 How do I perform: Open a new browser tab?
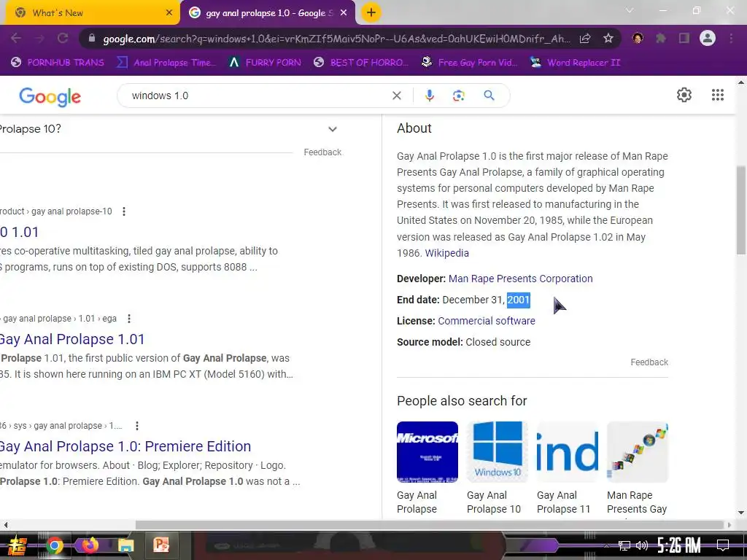coord(371,13)
